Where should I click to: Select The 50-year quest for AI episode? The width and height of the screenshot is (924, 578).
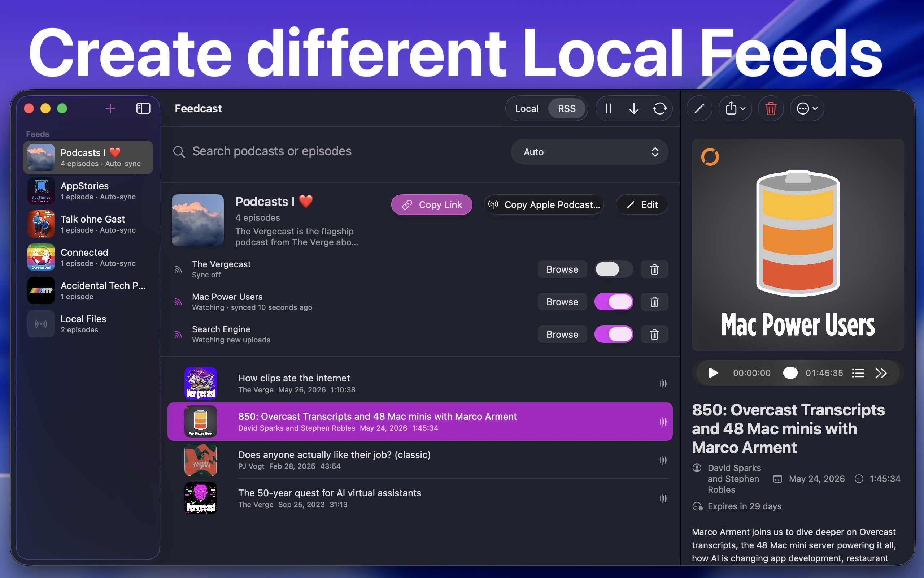[420, 498]
